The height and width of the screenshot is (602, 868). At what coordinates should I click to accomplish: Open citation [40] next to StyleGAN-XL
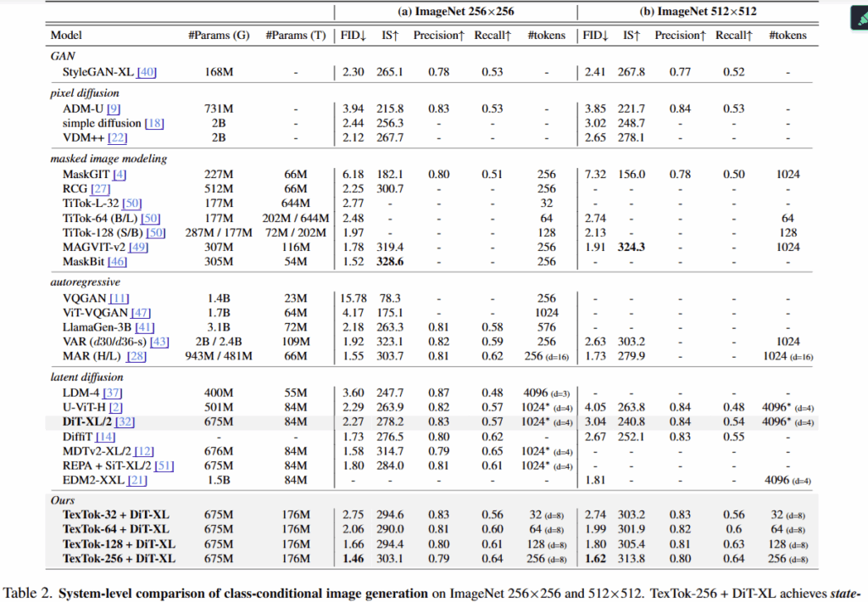tap(147, 72)
